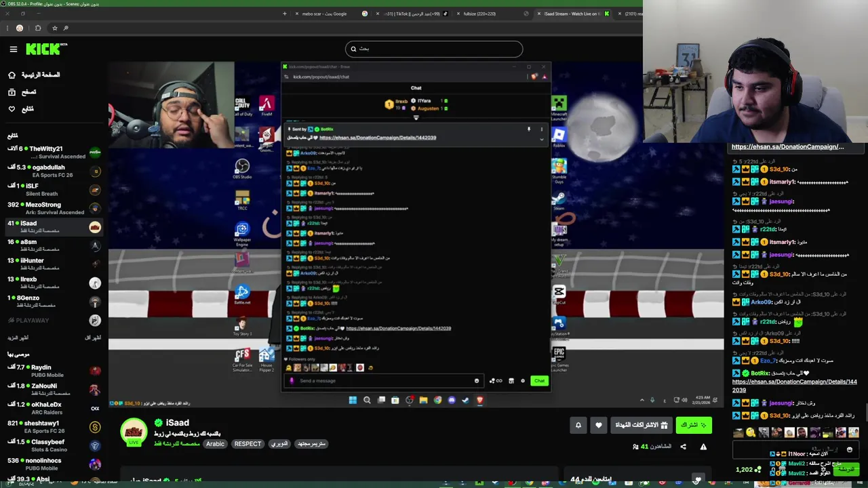Expand show more followed channels

[18, 338]
